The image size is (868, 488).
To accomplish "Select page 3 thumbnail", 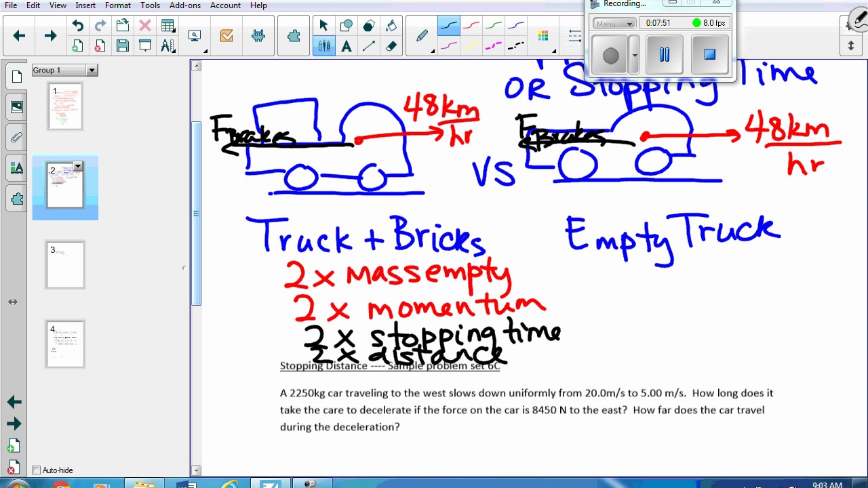I will [x=65, y=265].
